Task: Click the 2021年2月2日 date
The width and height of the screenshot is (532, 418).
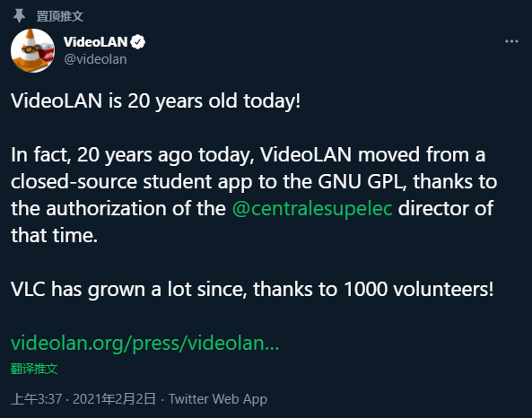Action: [x=114, y=399]
